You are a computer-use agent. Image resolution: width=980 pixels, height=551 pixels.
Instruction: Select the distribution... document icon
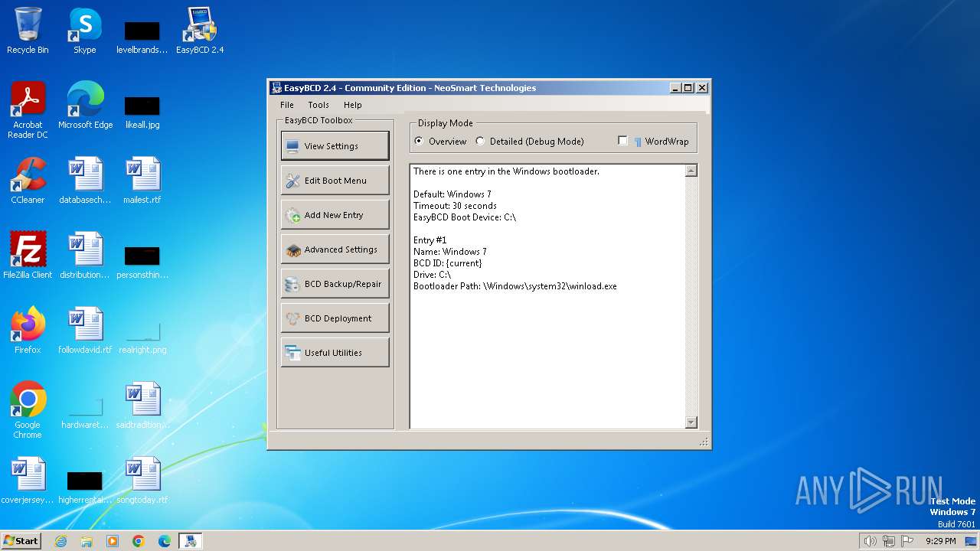coord(85,256)
